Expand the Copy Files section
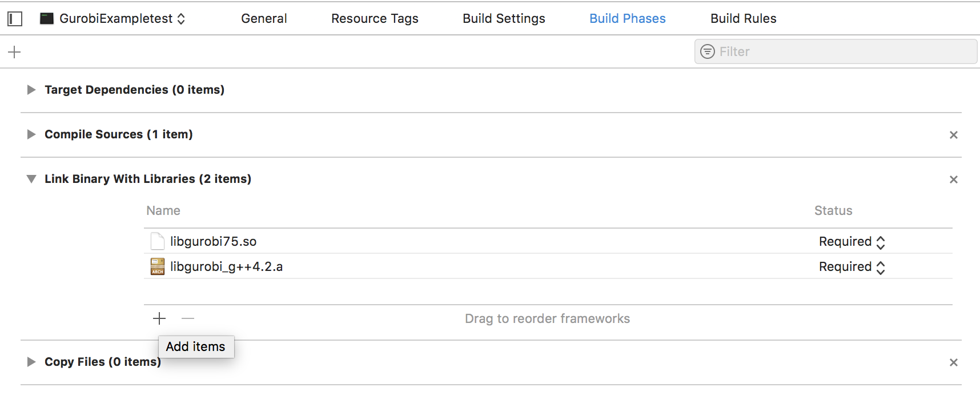The height and width of the screenshot is (399, 980). tap(31, 362)
